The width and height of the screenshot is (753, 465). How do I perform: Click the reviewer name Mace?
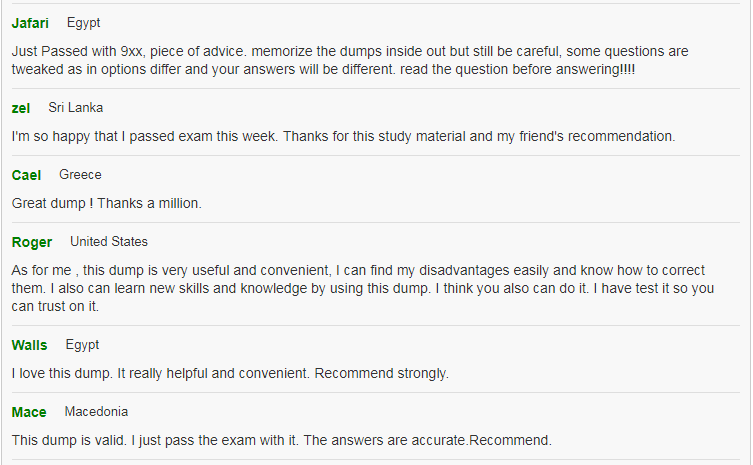[29, 412]
